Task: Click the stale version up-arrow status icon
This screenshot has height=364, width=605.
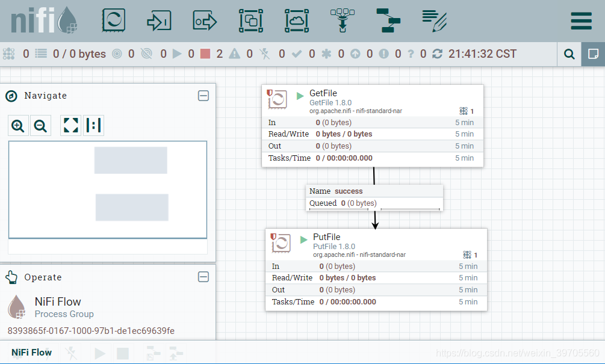Action: coord(355,54)
